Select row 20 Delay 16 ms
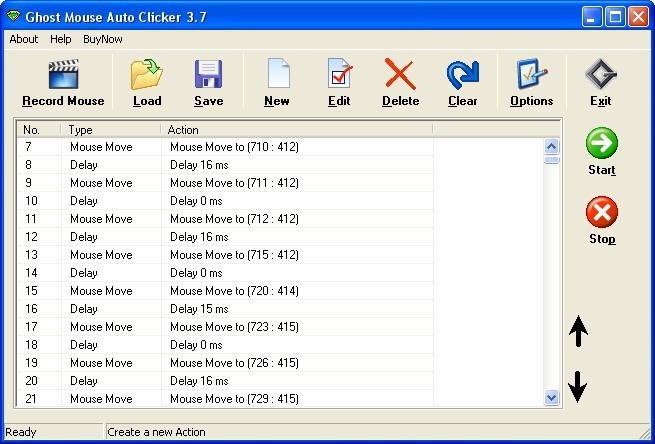Image resolution: width=655 pixels, height=444 pixels. point(225,381)
